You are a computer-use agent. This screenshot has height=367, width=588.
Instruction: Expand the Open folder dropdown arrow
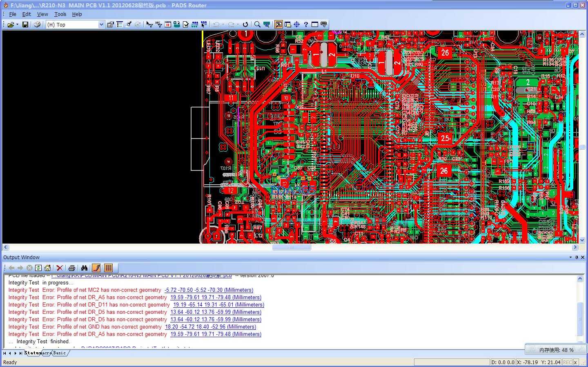click(17, 25)
